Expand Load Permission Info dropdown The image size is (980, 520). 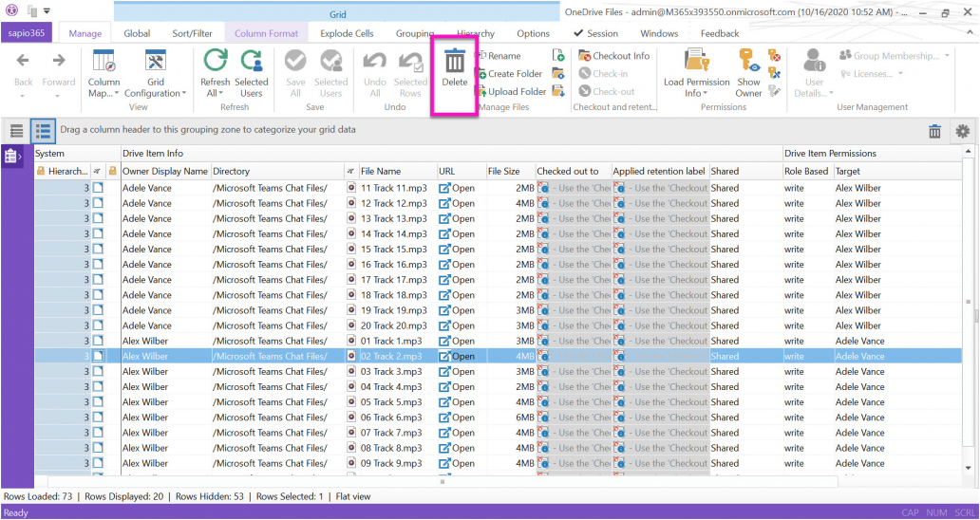(705, 94)
